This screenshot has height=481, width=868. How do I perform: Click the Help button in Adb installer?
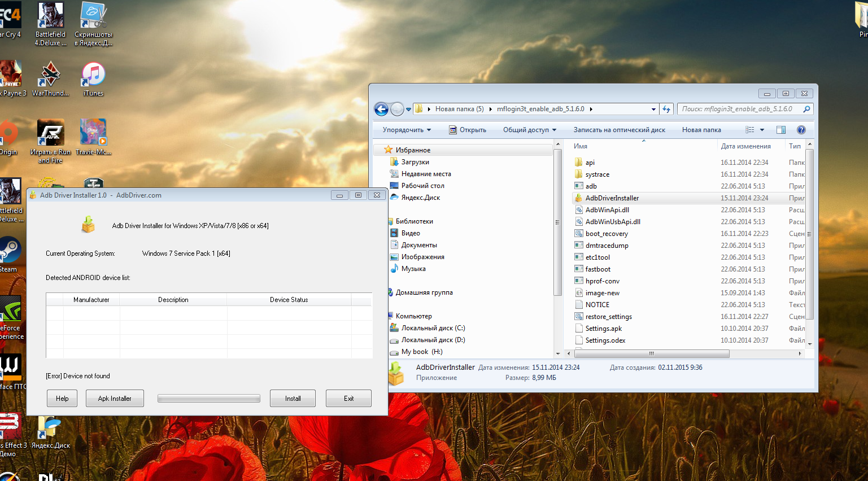(62, 399)
